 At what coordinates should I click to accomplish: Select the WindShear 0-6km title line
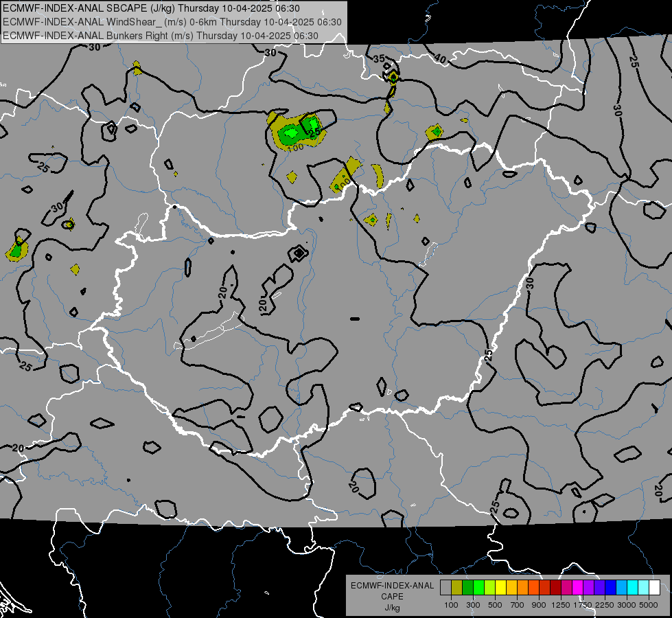172,22
